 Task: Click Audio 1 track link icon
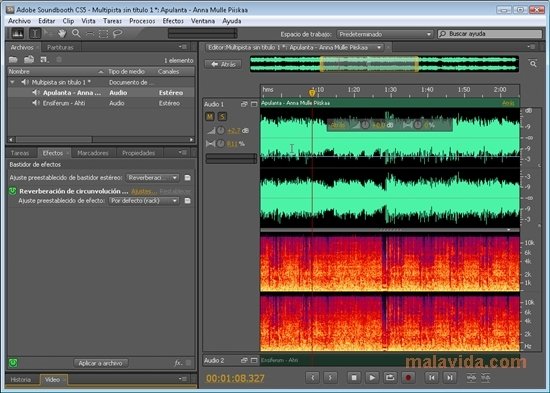[x=244, y=104]
